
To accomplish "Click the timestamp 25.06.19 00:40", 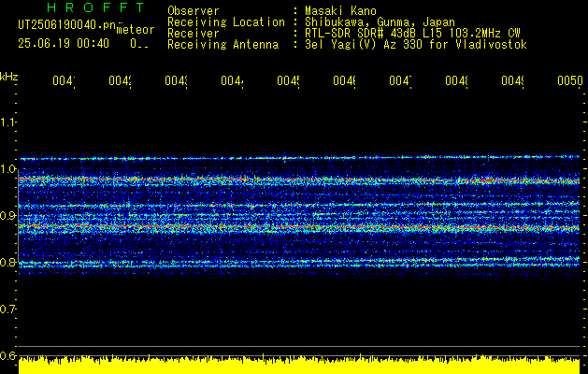I will coord(64,44).
